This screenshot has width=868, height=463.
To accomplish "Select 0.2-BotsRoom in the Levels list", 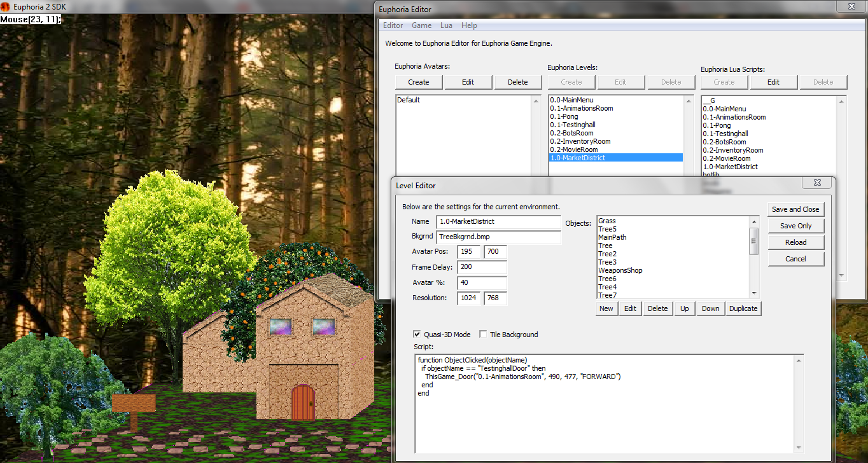I will (616, 133).
